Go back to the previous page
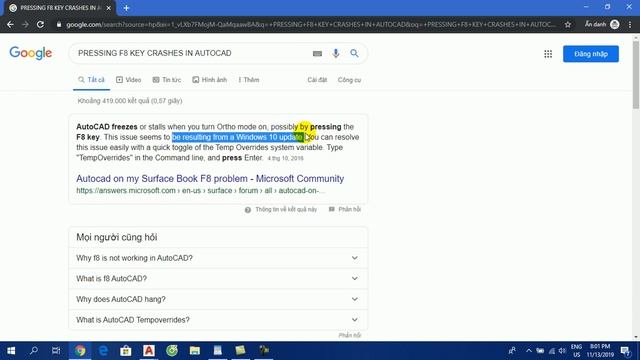 [10, 24]
